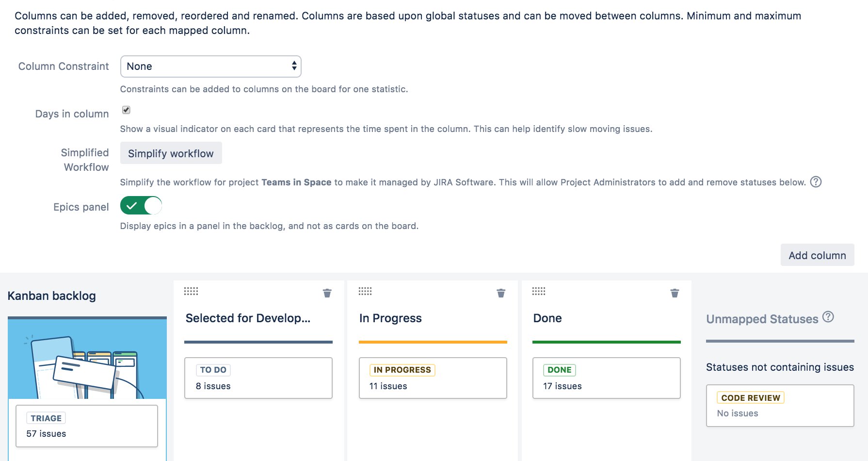Click the DONE status card with 17 issues
Screen dimensions: 868x461
606,378
